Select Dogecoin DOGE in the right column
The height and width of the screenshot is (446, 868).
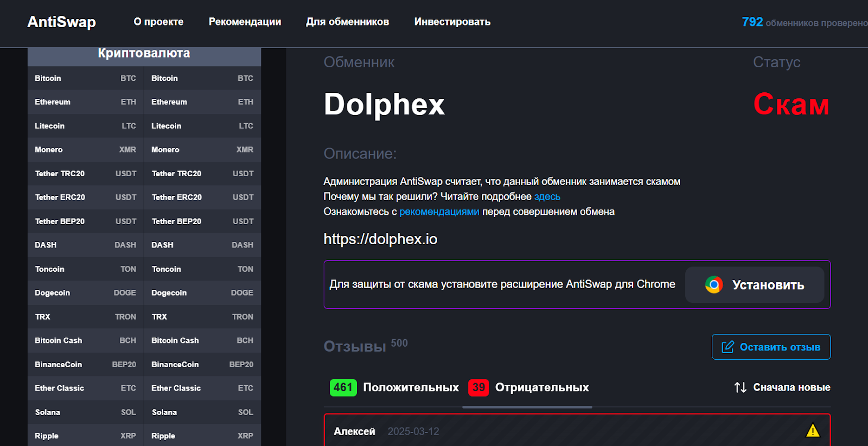point(202,293)
